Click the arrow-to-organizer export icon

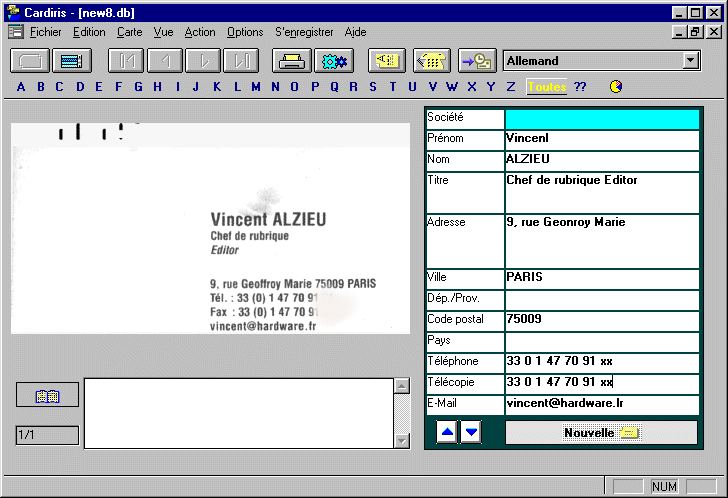pos(477,61)
